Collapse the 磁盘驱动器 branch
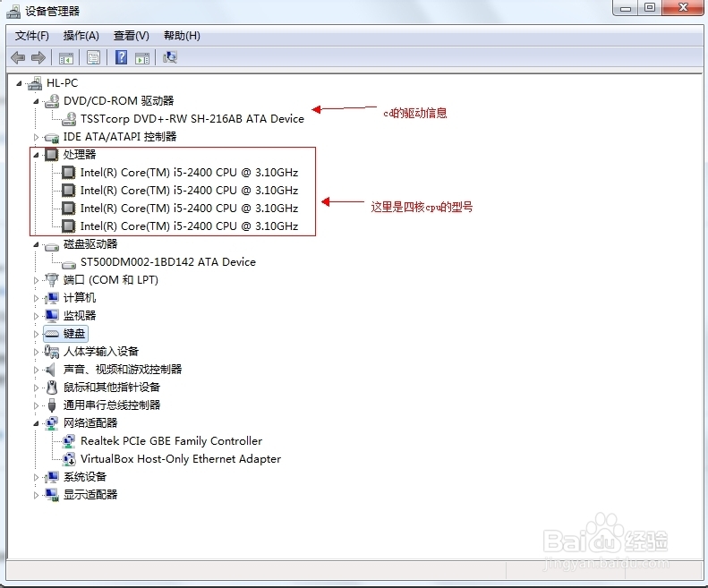The width and height of the screenshot is (708, 588). [x=36, y=244]
